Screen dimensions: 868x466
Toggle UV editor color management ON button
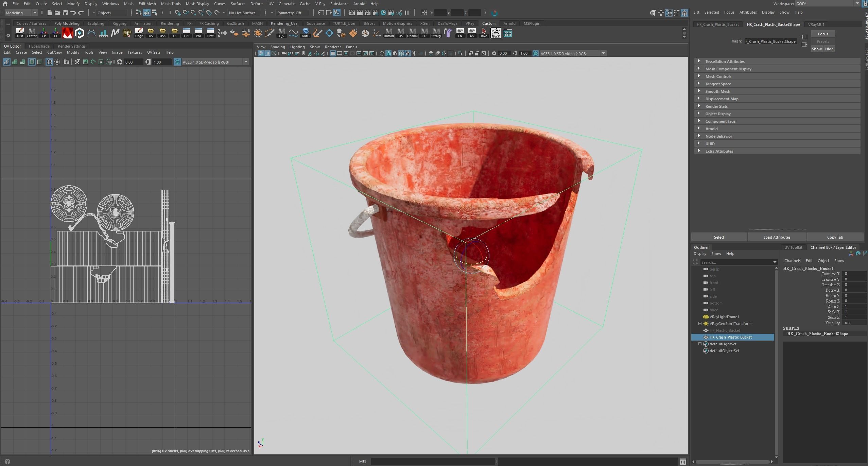pyautogui.click(x=177, y=62)
